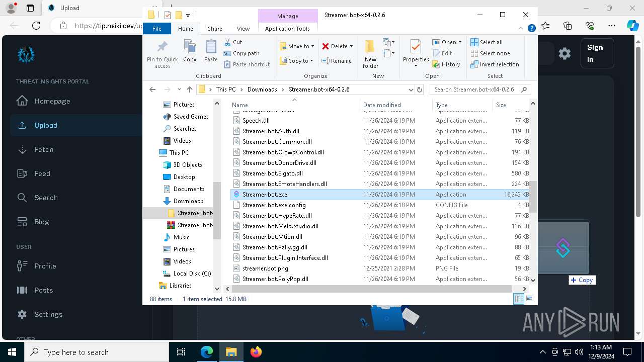Open Local Disk (C:) in tree

click(x=192, y=274)
